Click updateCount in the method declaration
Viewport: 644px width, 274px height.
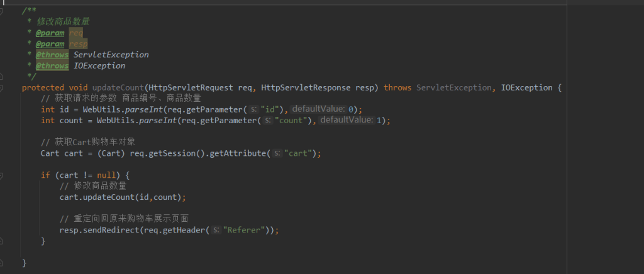click(x=118, y=87)
